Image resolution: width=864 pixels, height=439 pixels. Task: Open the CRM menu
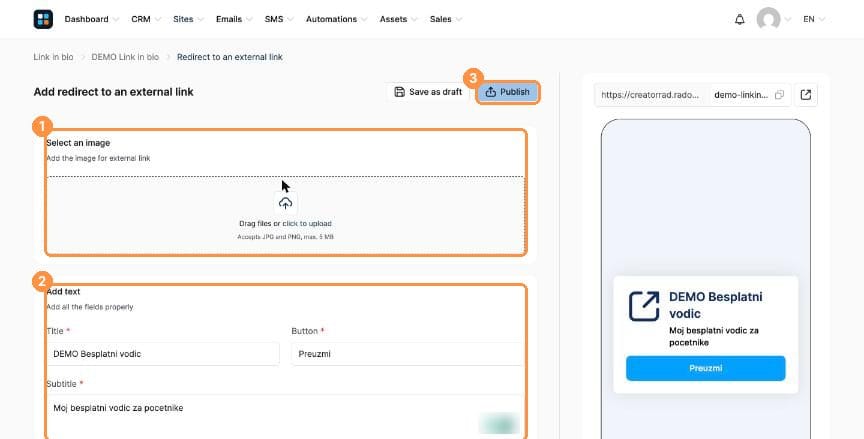[x=145, y=19]
